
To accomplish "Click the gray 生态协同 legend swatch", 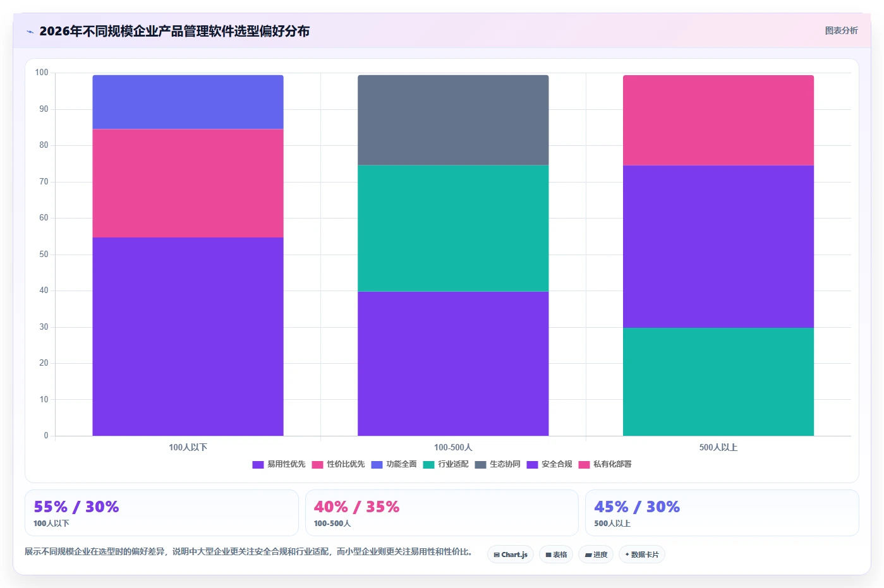I will point(480,465).
